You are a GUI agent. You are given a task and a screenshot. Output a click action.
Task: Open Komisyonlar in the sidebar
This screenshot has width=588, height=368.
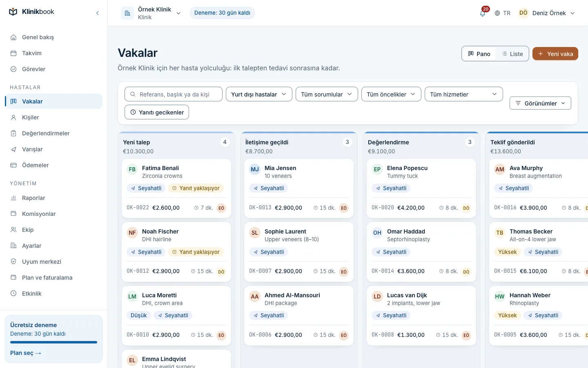coord(53,214)
